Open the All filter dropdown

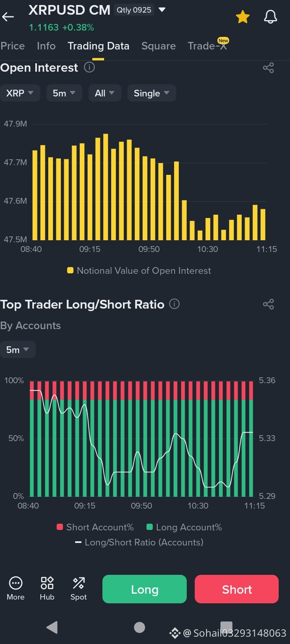pos(105,93)
